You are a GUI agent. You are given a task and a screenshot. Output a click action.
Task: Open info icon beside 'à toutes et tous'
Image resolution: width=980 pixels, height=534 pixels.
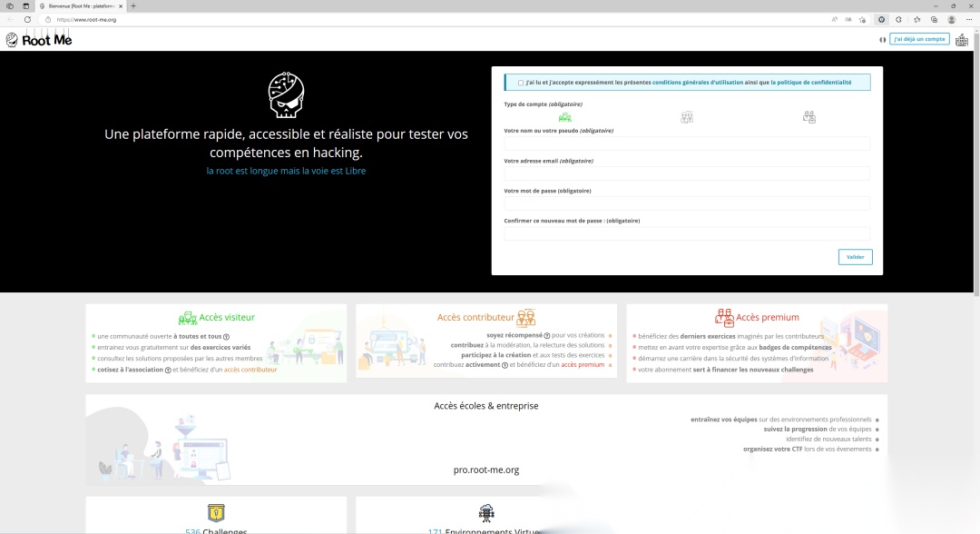point(226,336)
